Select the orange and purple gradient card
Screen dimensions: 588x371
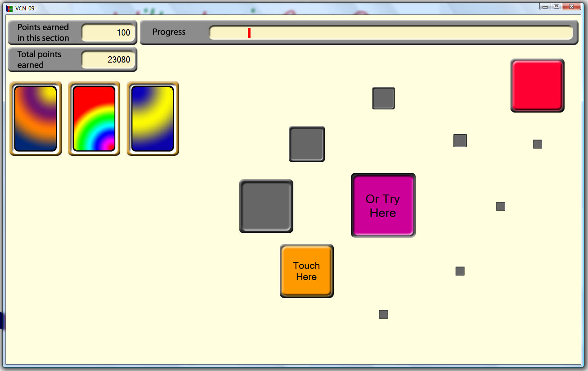click(x=36, y=119)
